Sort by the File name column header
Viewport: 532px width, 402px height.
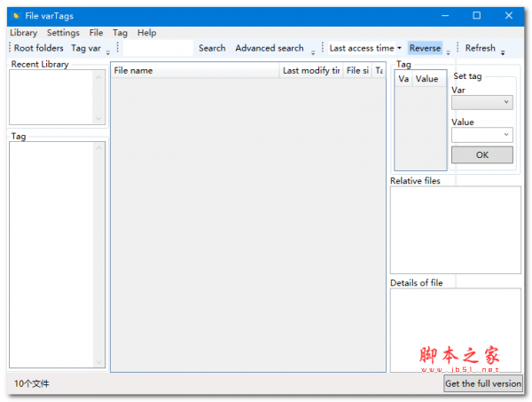coord(195,71)
